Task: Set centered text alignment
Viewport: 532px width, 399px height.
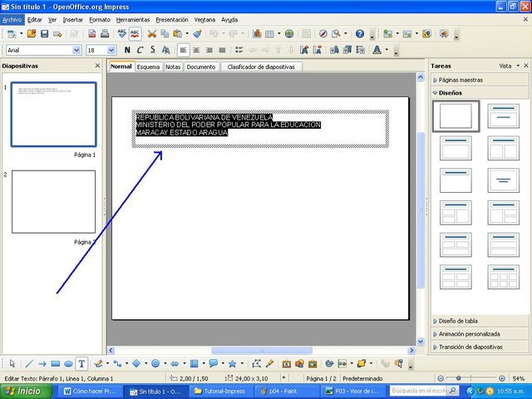Action: (196, 50)
